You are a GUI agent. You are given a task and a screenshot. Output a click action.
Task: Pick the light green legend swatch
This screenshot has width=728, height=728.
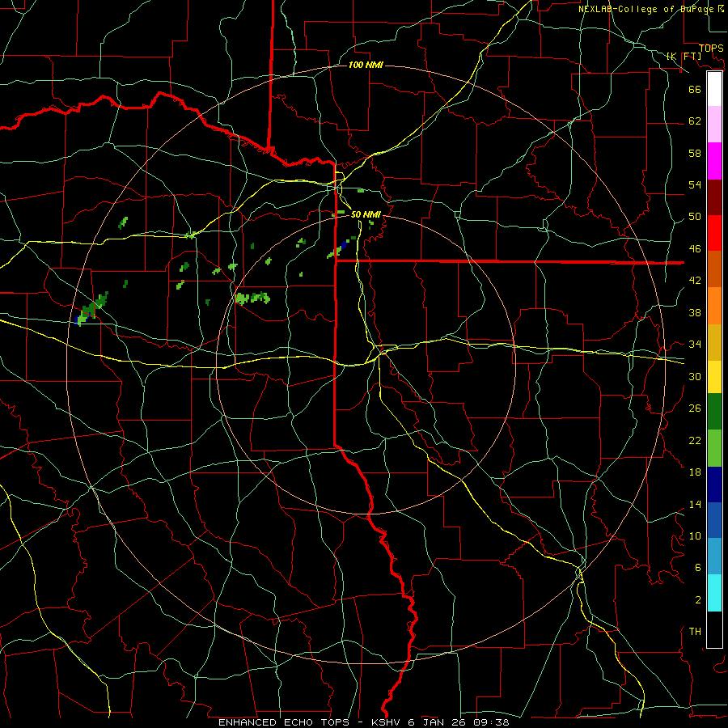[x=714, y=448]
